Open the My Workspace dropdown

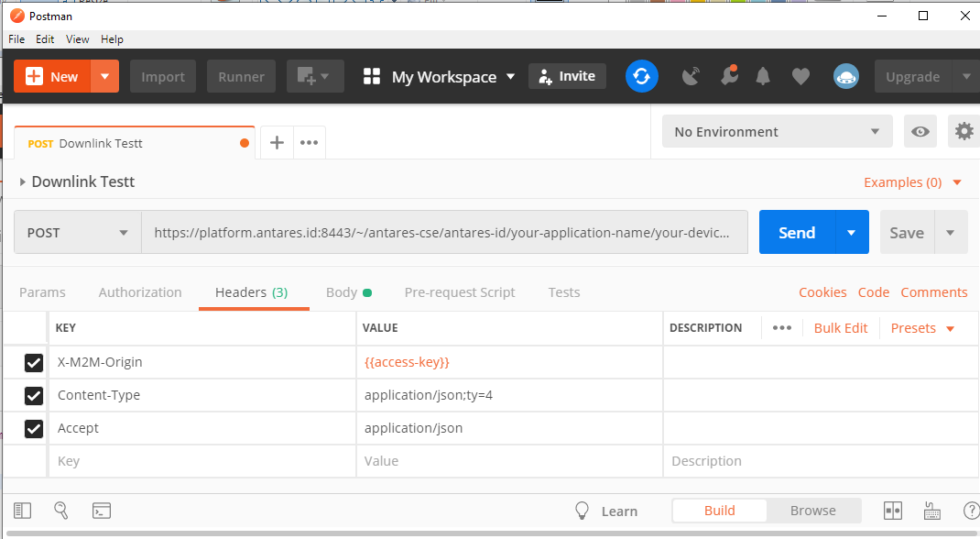tap(440, 77)
